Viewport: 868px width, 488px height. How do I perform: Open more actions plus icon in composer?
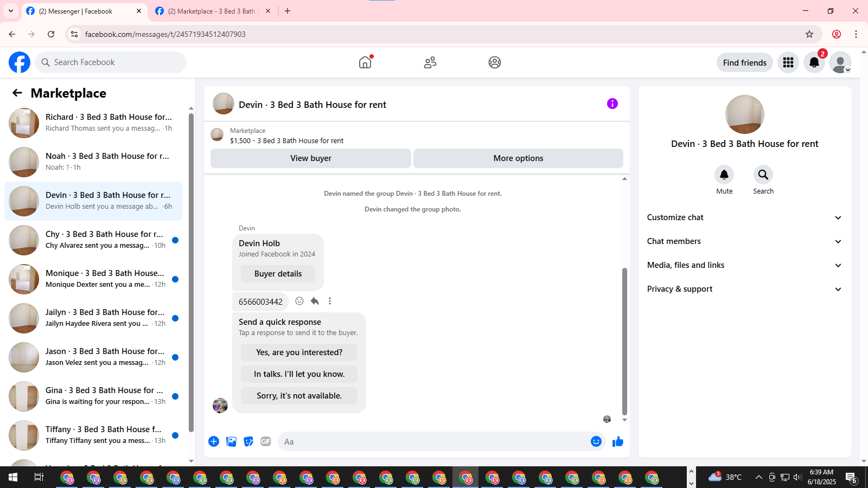tap(214, 441)
